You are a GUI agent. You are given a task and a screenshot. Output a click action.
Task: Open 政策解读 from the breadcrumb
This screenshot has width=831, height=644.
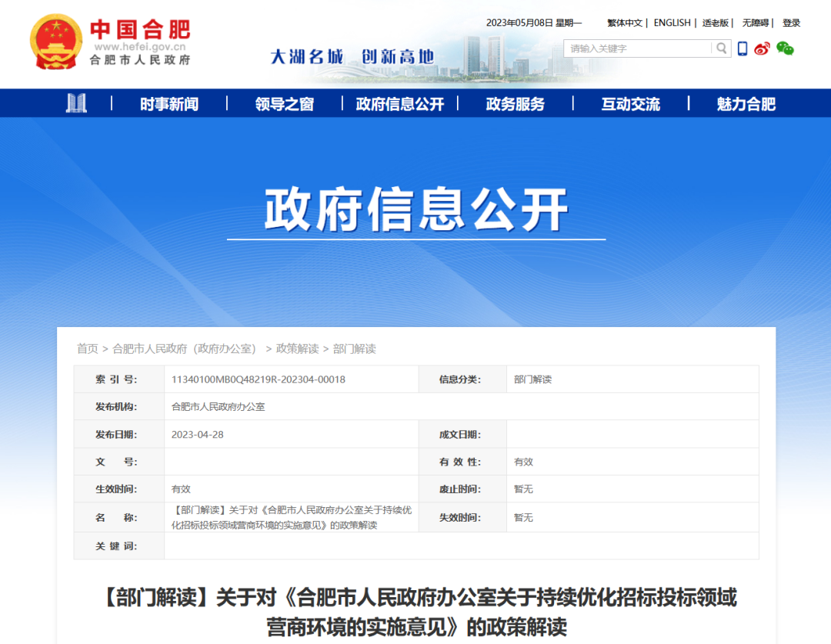(x=294, y=348)
